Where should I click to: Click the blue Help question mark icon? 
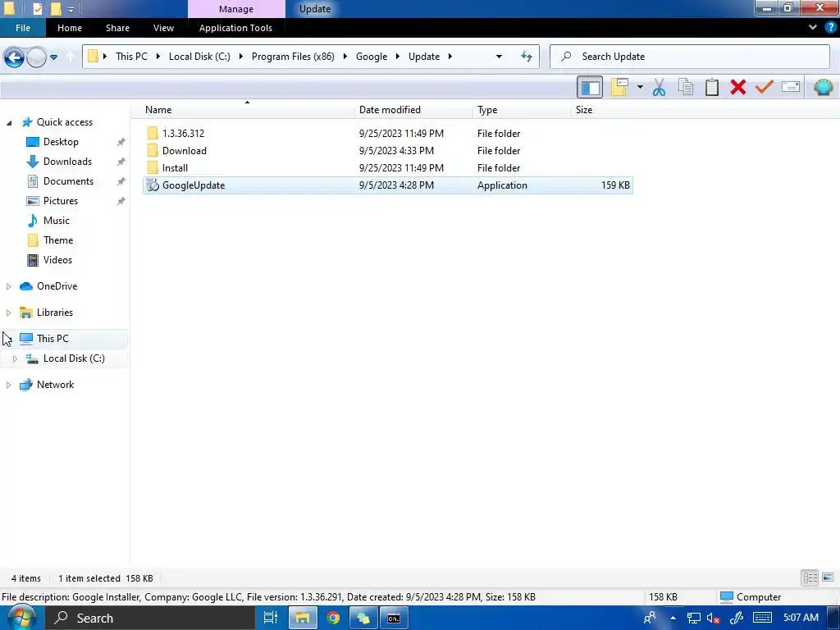click(830, 27)
